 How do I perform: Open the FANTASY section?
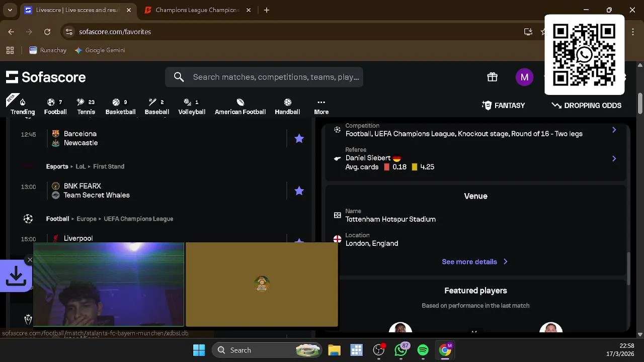pyautogui.click(x=503, y=105)
